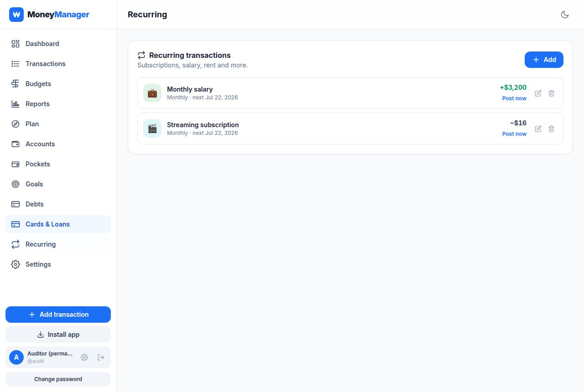Add a new recurring transaction
The image size is (584, 392).
544,60
